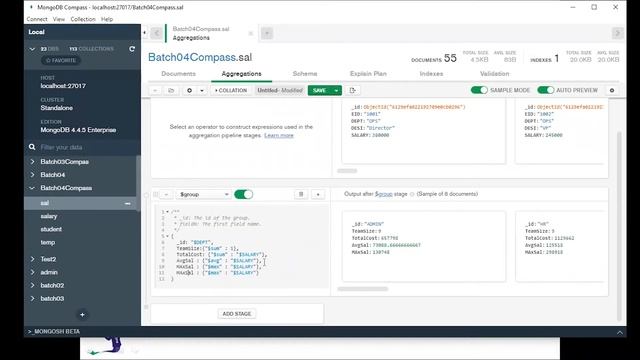This screenshot has height=360, width=640.
Task: Collapse the connection details chevron
Action: pyautogui.click(x=32, y=49)
